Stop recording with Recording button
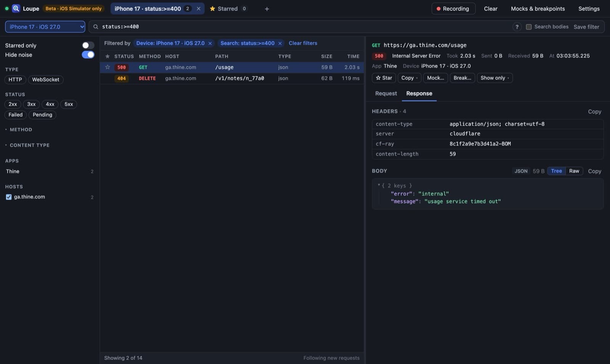 (453, 8)
